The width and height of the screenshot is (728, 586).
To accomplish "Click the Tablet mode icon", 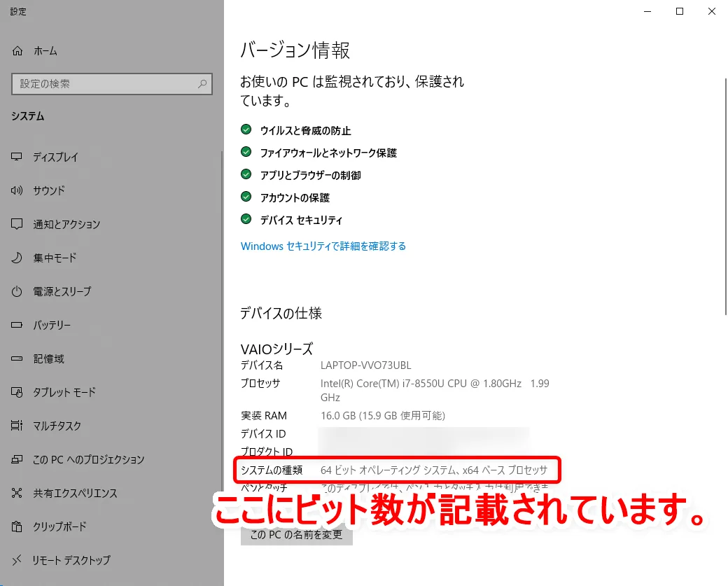I will pyautogui.click(x=17, y=392).
